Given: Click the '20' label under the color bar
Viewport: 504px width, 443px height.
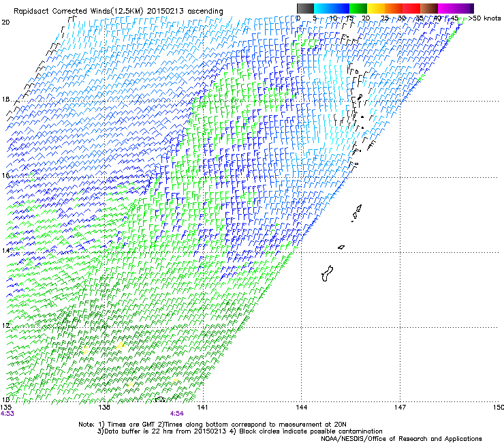Looking at the screenshot, I should pyautogui.click(x=366, y=18).
